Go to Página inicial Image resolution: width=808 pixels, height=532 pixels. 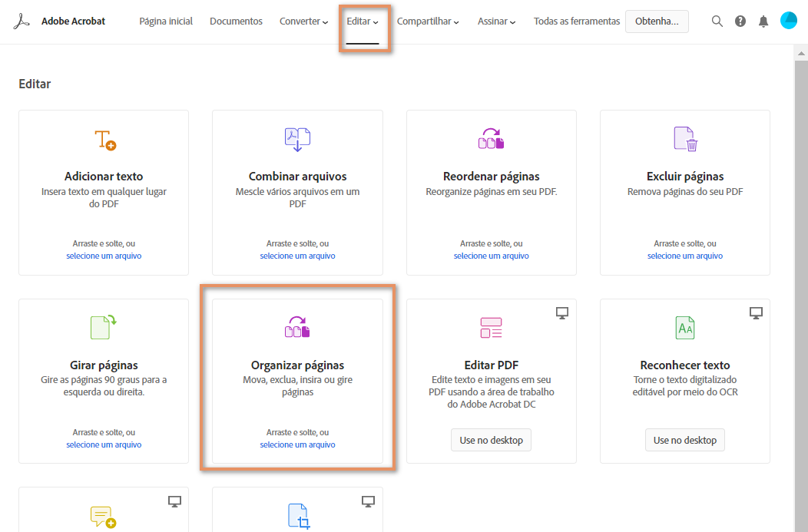[x=166, y=21]
